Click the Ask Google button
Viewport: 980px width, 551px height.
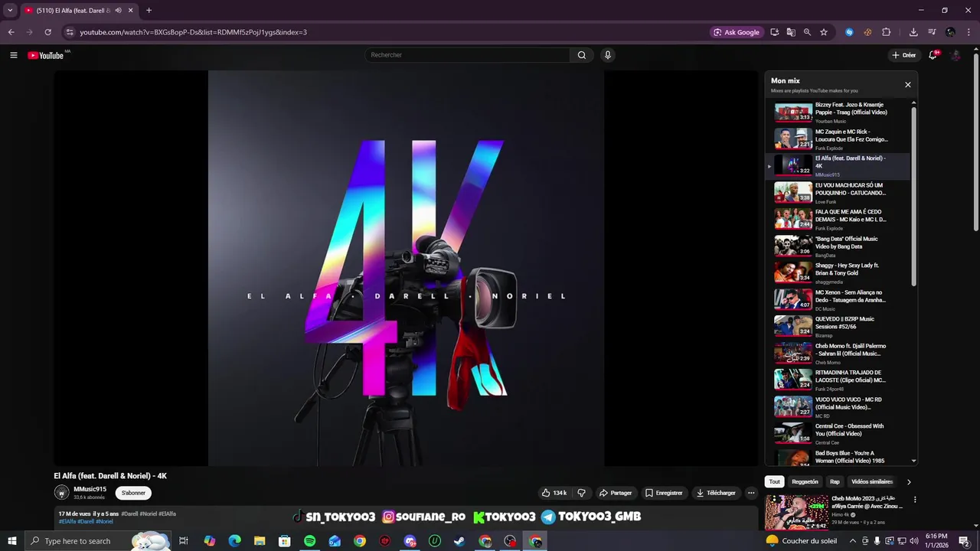pos(737,32)
